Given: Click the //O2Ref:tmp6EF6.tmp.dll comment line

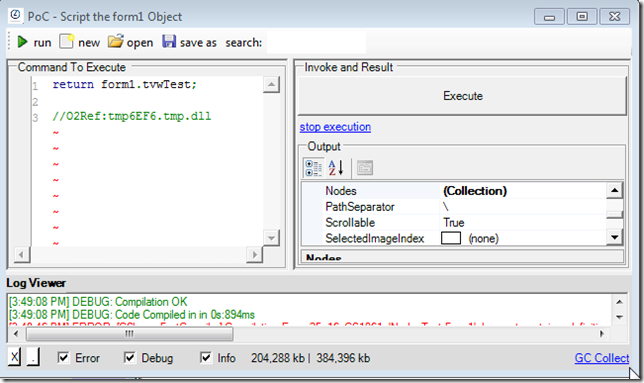Looking at the screenshot, I should (x=131, y=116).
